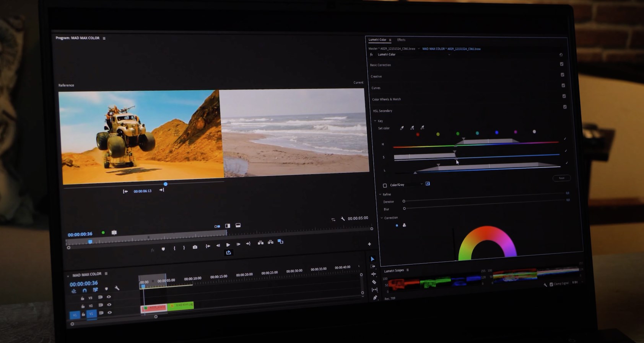Image resolution: width=644 pixels, height=343 pixels.
Task: Open the Curves section
Action: [x=376, y=88]
